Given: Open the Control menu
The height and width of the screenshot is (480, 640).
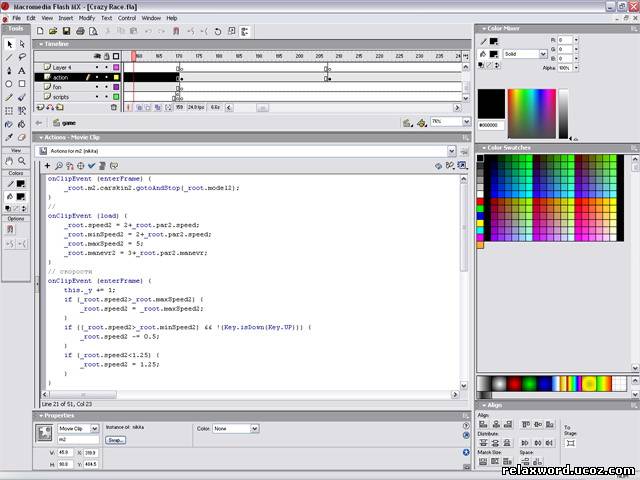Looking at the screenshot, I should pyautogui.click(x=127, y=18).
